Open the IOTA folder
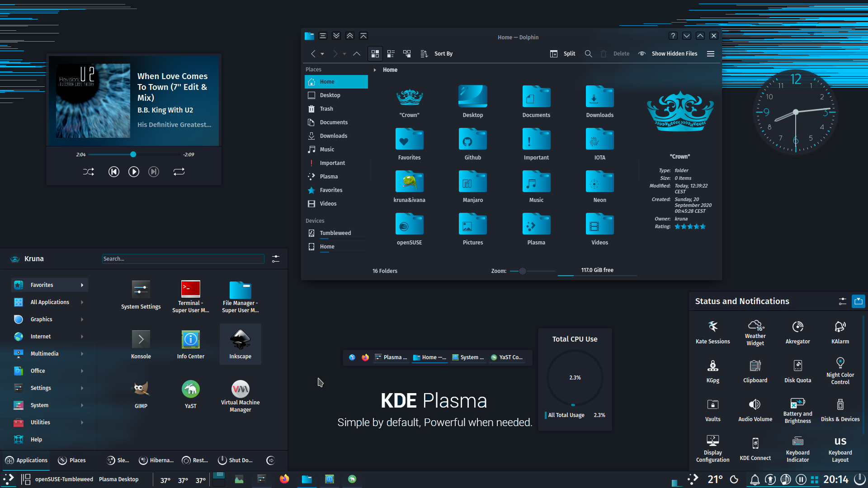This screenshot has width=868, height=488. point(600,144)
